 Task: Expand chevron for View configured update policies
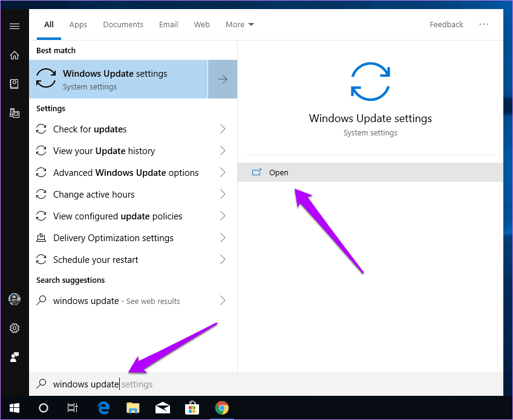223,216
